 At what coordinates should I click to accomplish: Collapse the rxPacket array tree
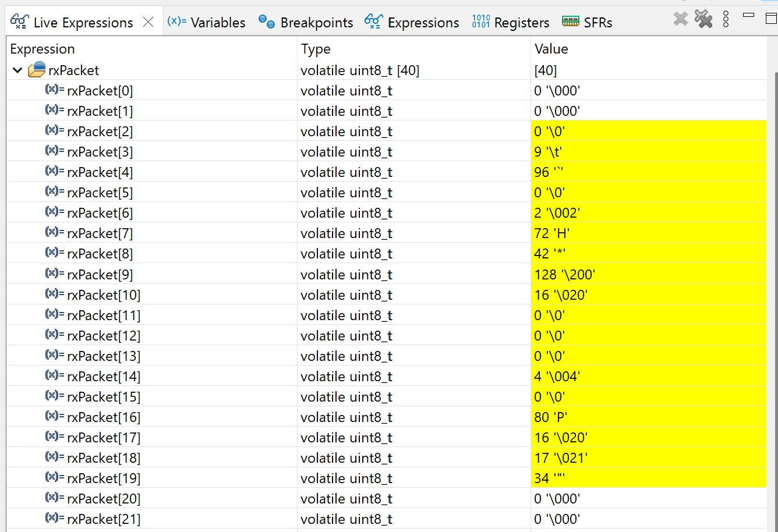17,70
